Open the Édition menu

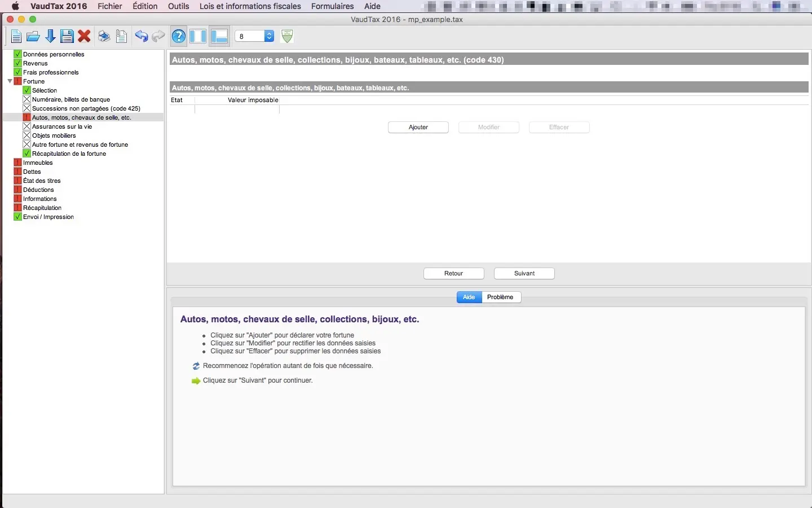(x=145, y=6)
